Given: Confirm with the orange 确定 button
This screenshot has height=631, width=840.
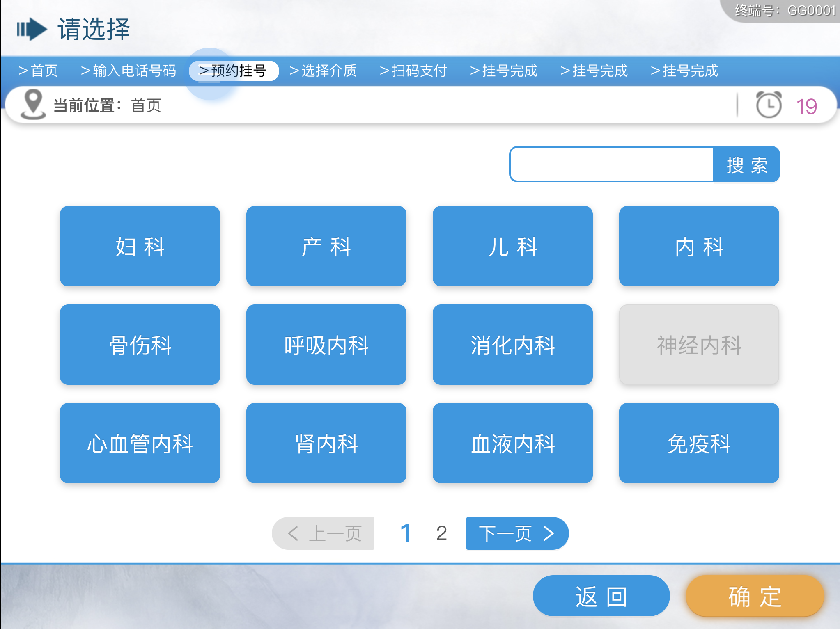Looking at the screenshot, I should tap(755, 596).
